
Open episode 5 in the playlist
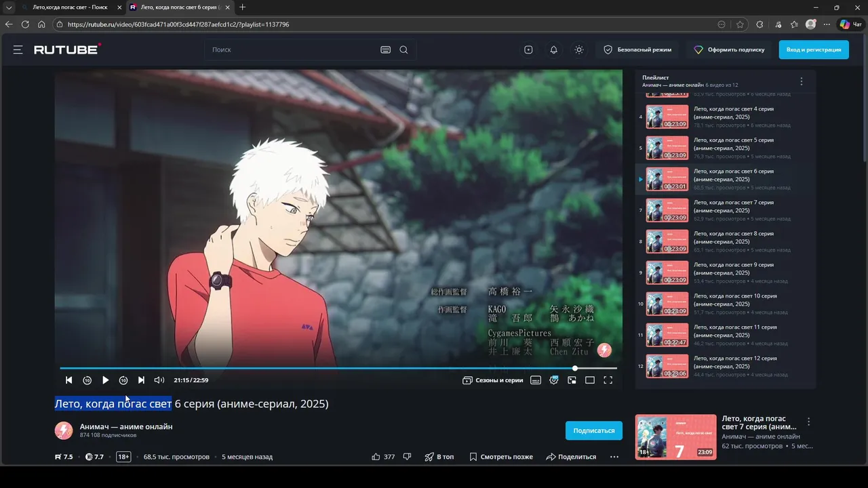pos(724,148)
